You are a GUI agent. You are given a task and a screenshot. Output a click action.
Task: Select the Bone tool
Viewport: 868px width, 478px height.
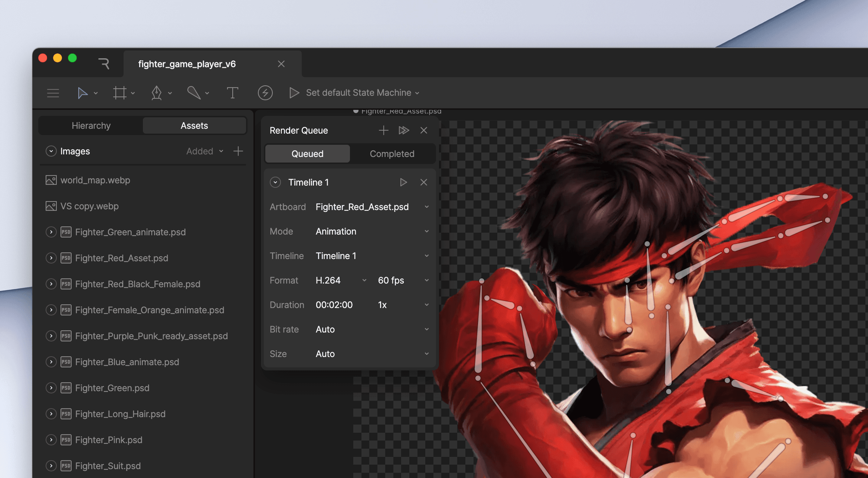click(194, 93)
